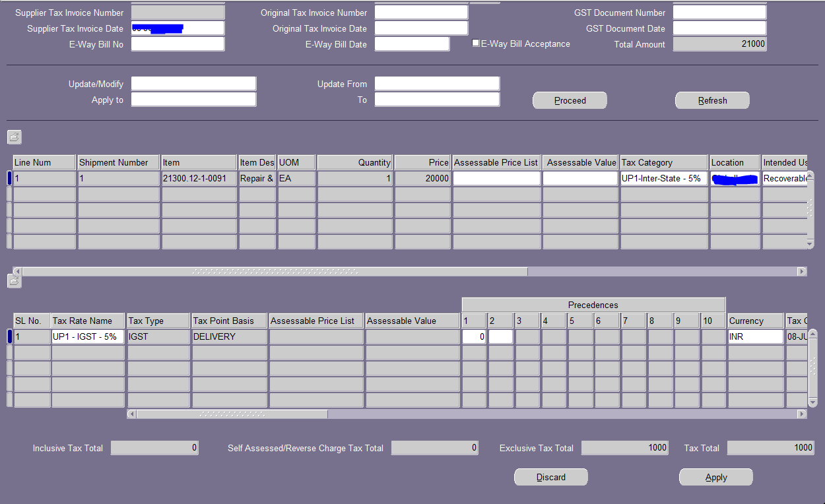Click the Refresh button
Screen dimensions: 825x504
click(712, 100)
